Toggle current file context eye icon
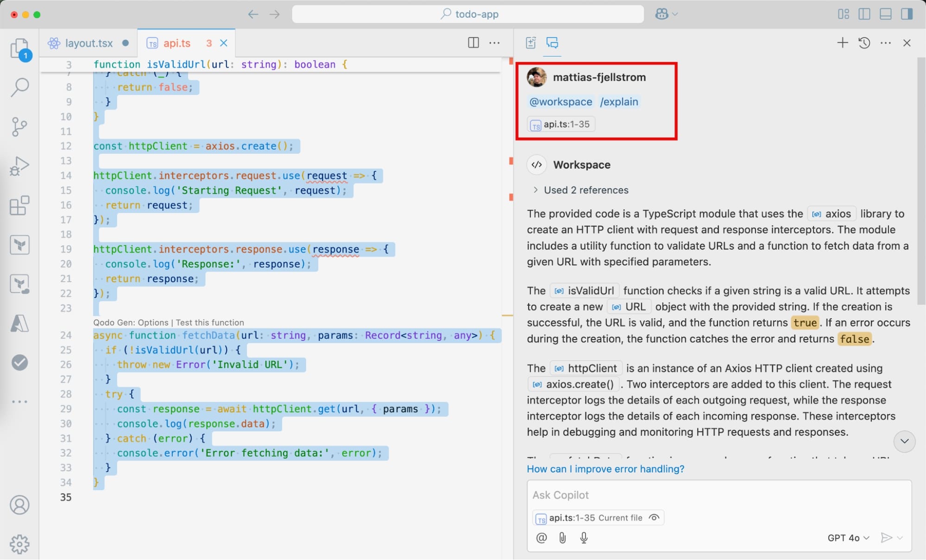Image resolution: width=926 pixels, height=560 pixels. point(654,518)
